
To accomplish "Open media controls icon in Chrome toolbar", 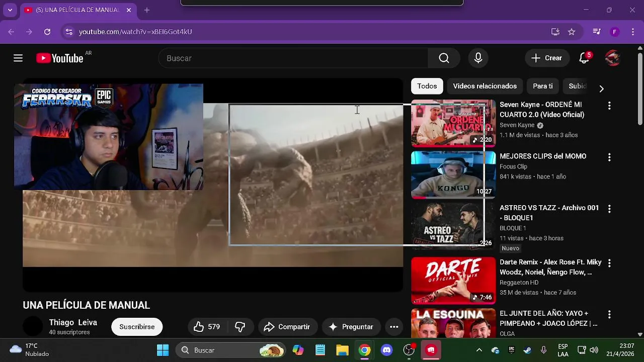I will pos(597,32).
